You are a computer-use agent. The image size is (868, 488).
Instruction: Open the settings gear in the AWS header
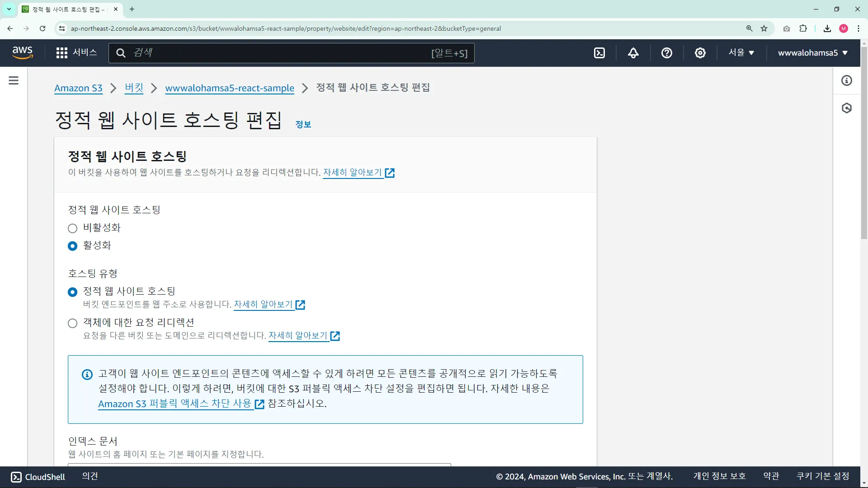pos(700,53)
